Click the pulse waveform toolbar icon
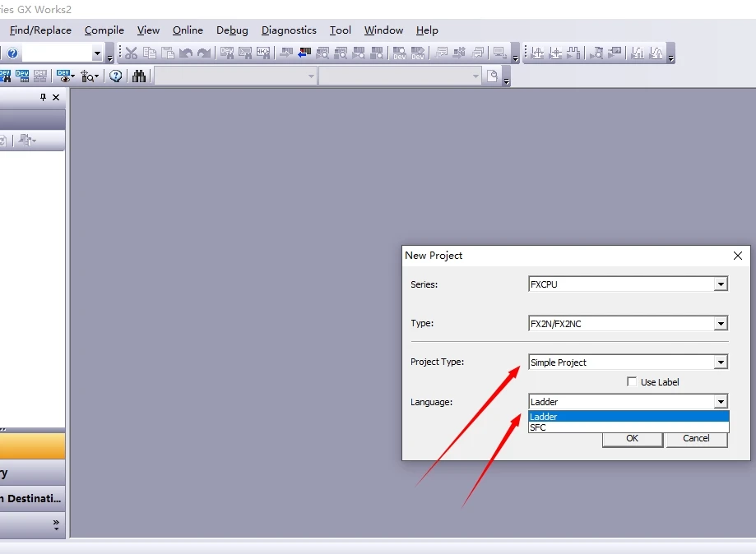The height and width of the screenshot is (554, 756). [x=573, y=53]
